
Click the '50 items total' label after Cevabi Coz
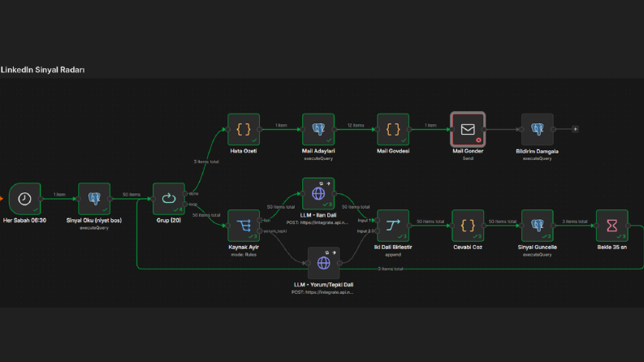coord(503,222)
